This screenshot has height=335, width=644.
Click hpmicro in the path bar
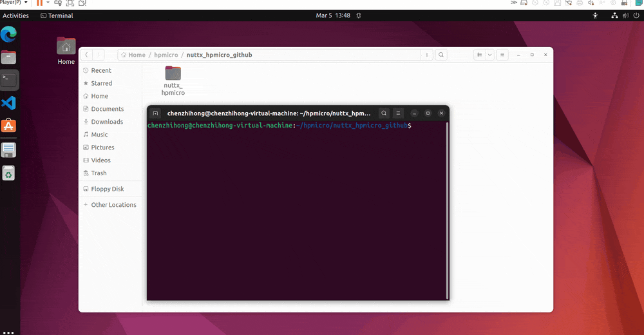pyautogui.click(x=166, y=55)
